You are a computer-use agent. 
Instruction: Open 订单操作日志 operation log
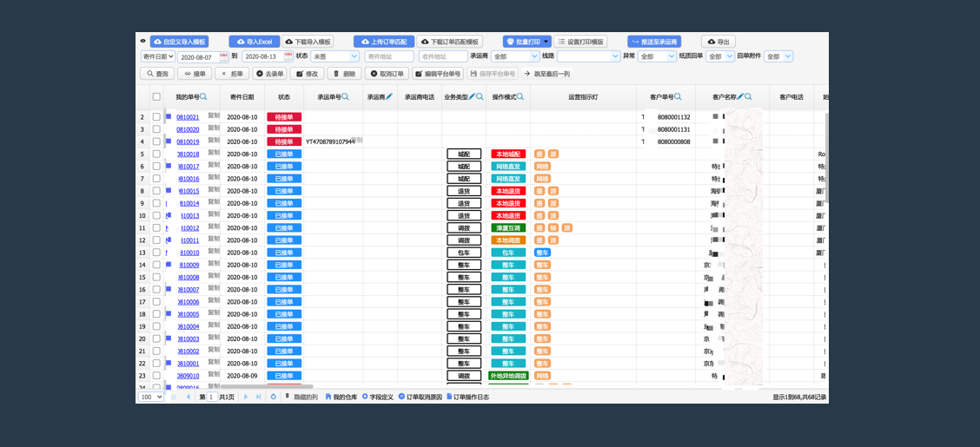tap(467, 397)
